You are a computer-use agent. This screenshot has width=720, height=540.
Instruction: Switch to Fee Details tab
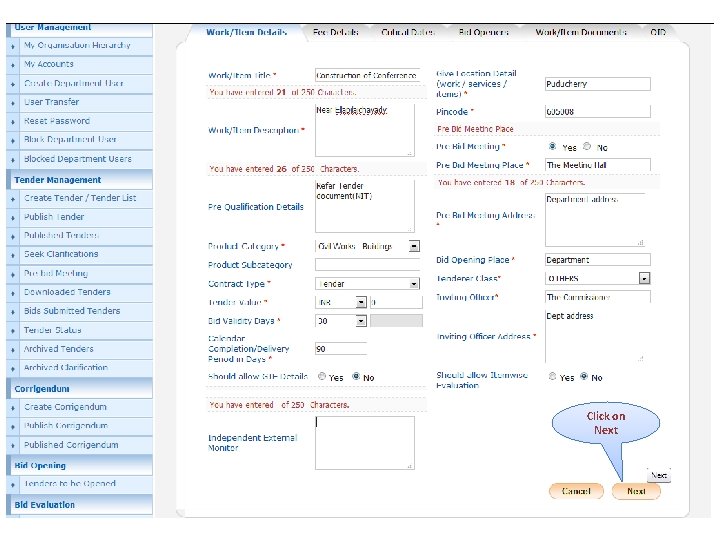[x=336, y=32]
